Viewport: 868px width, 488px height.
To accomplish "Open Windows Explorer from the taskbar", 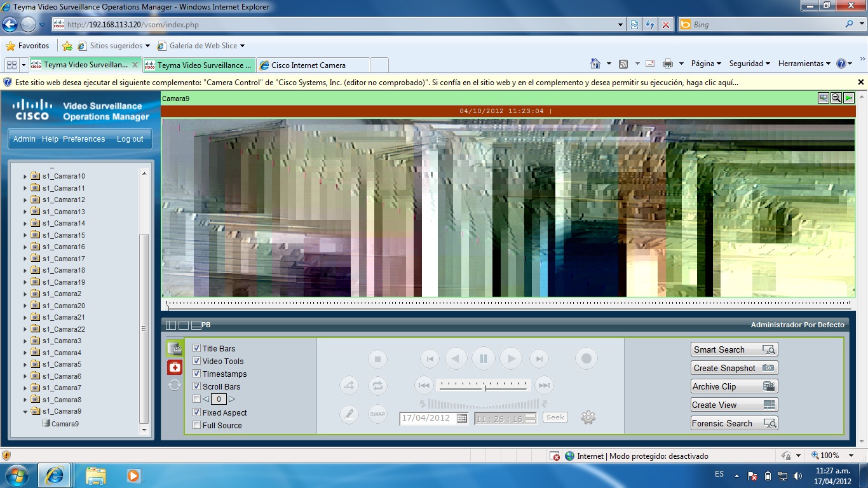I will [96, 475].
